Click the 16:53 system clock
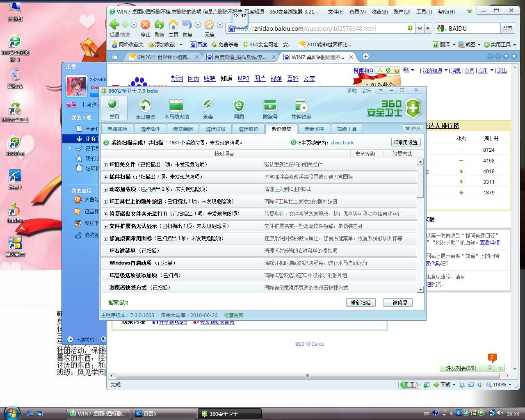The image size is (525, 420). coord(513,413)
